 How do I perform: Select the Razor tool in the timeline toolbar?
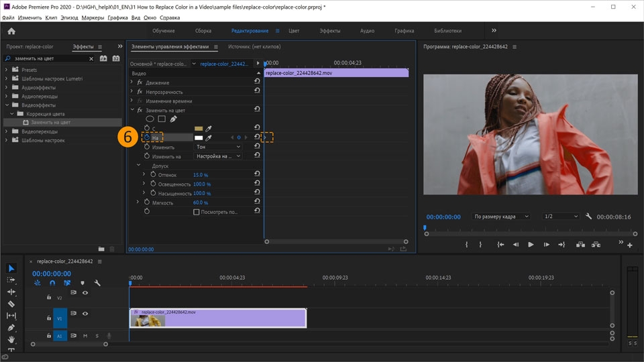11,304
